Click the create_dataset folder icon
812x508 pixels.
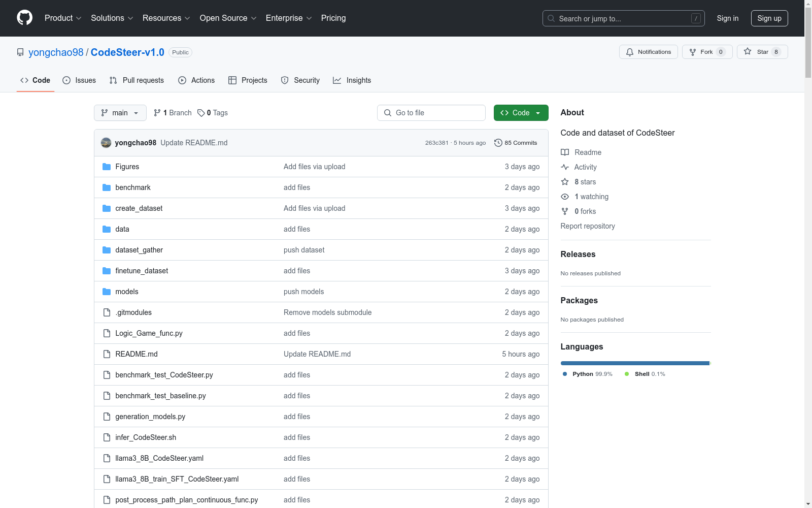pos(107,208)
